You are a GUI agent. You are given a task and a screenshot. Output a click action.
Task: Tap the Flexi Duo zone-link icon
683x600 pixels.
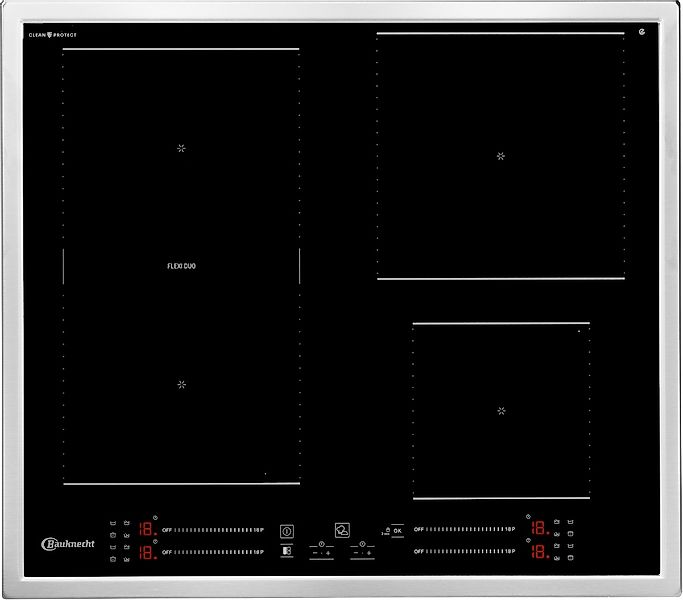(x=287, y=550)
